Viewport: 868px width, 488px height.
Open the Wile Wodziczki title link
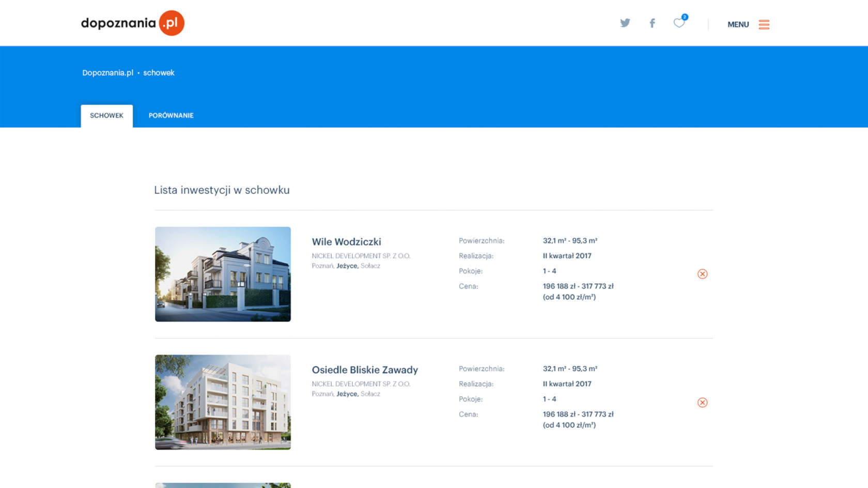click(x=346, y=242)
